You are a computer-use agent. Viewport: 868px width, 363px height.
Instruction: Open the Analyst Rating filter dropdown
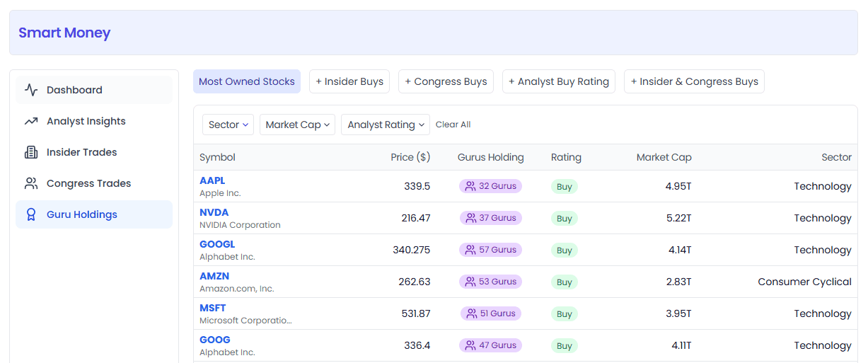(x=386, y=125)
